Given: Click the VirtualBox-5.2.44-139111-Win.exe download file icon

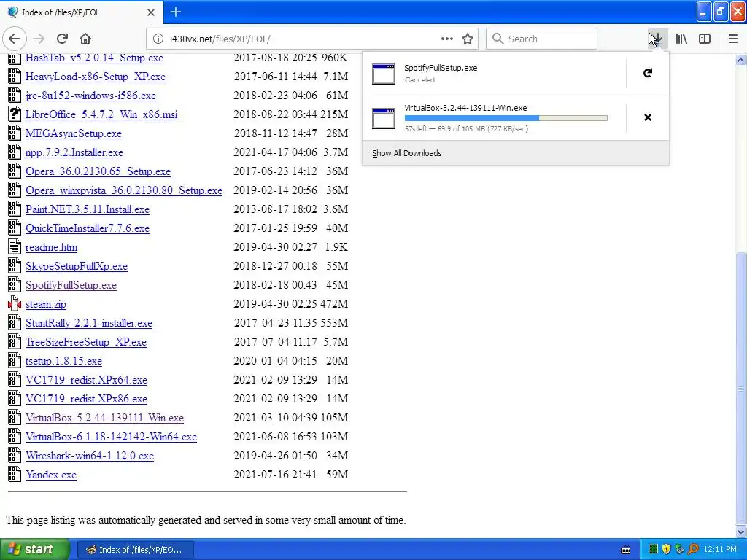Looking at the screenshot, I should tap(384, 118).
